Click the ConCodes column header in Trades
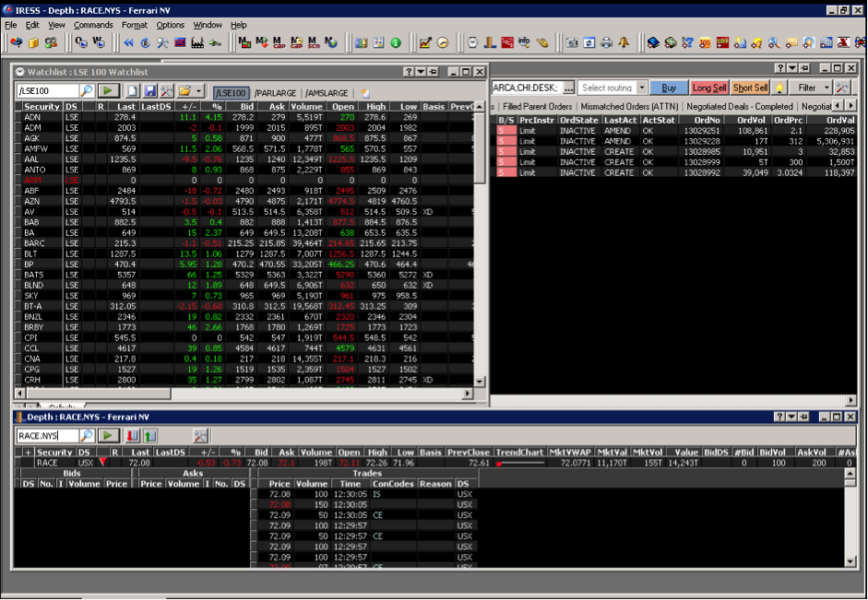 (x=393, y=484)
